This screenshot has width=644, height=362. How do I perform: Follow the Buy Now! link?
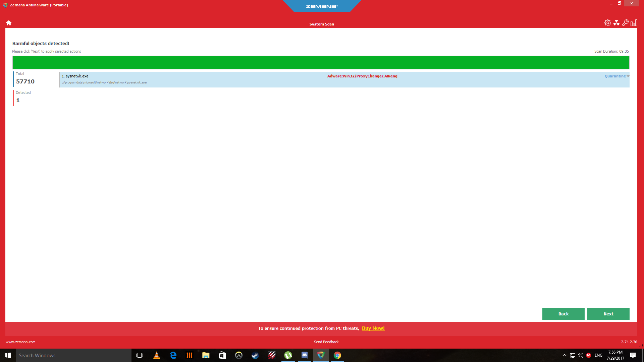click(x=373, y=328)
